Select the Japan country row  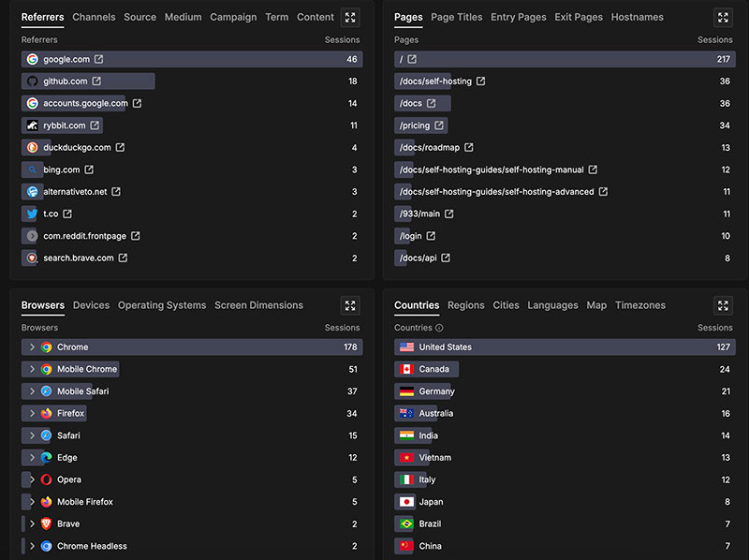pos(565,502)
